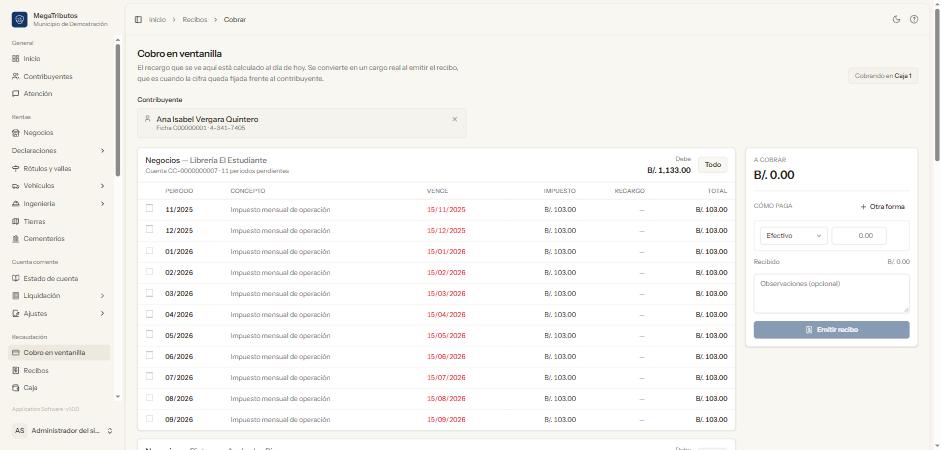Click the sidebar vertical scrollbar

[118, 110]
